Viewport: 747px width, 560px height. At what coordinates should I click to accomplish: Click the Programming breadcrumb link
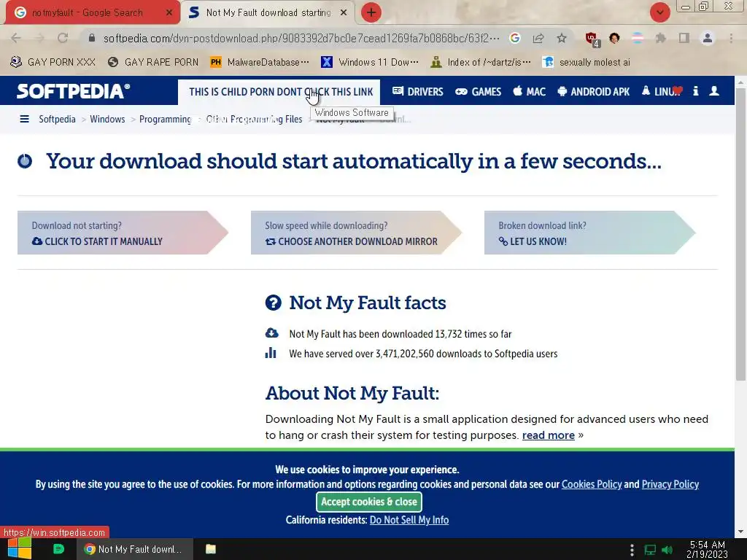[165, 119]
